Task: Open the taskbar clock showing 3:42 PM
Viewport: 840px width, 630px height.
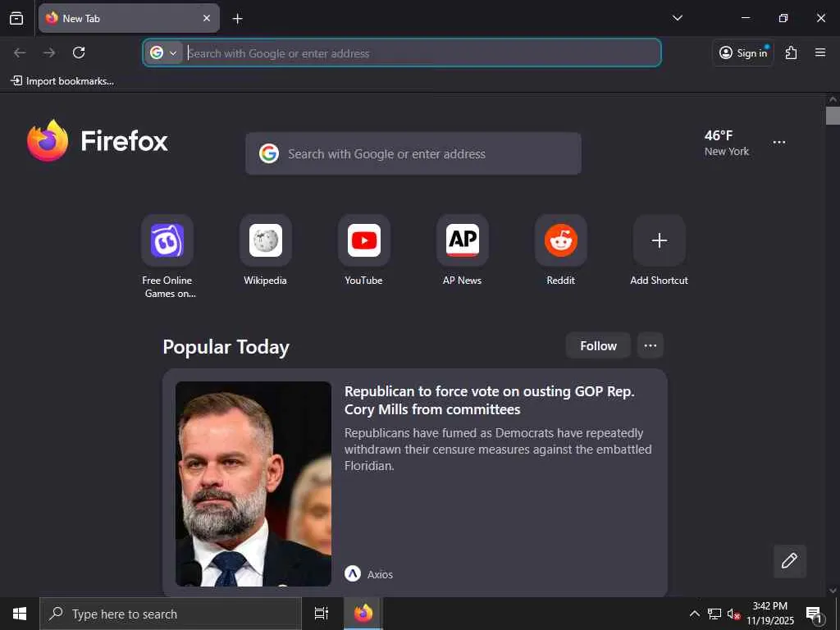Action: (x=770, y=614)
